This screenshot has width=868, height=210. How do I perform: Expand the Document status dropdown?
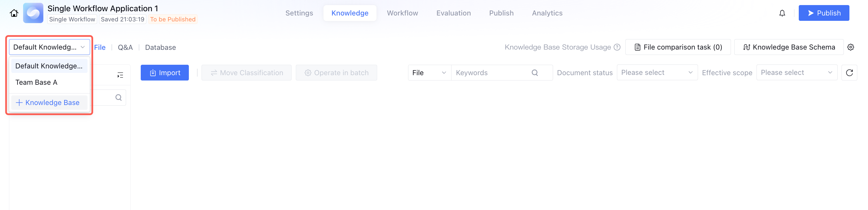(x=657, y=73)
